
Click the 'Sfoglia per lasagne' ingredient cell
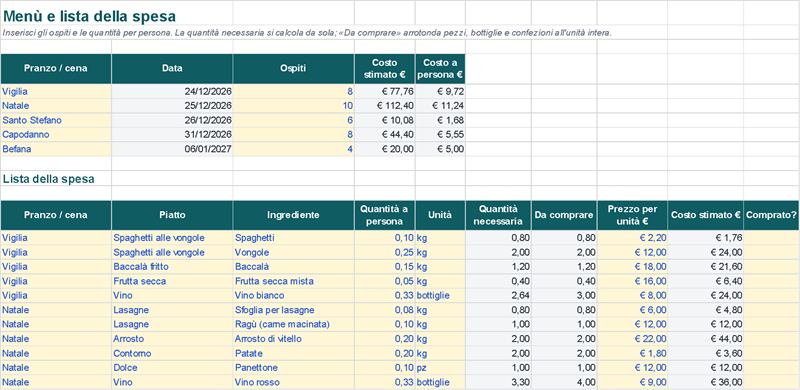click(293, 310)
